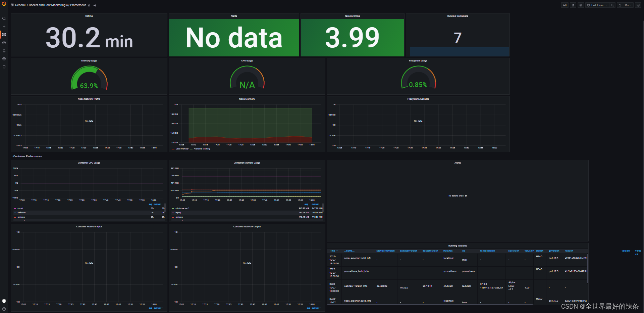The width and height of the screenshot is (644, 313).
Task: Open the Search dashboards icon in sidebar
Action: (4, 18)
